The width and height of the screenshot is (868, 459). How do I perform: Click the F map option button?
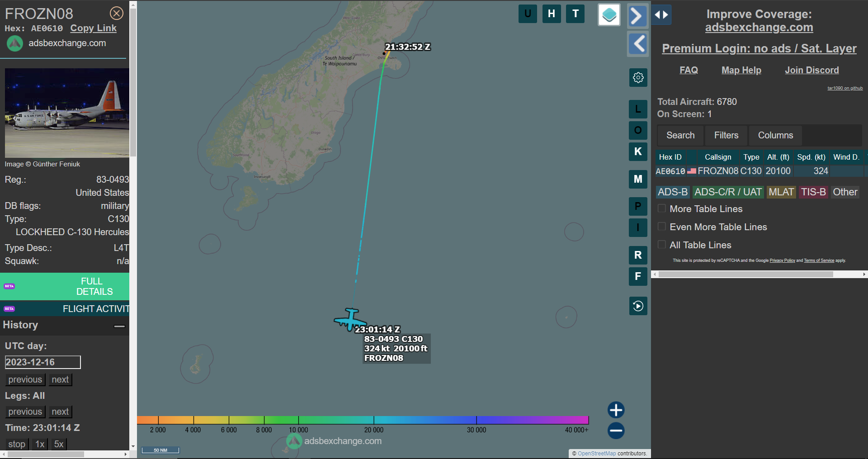point(638,276)
